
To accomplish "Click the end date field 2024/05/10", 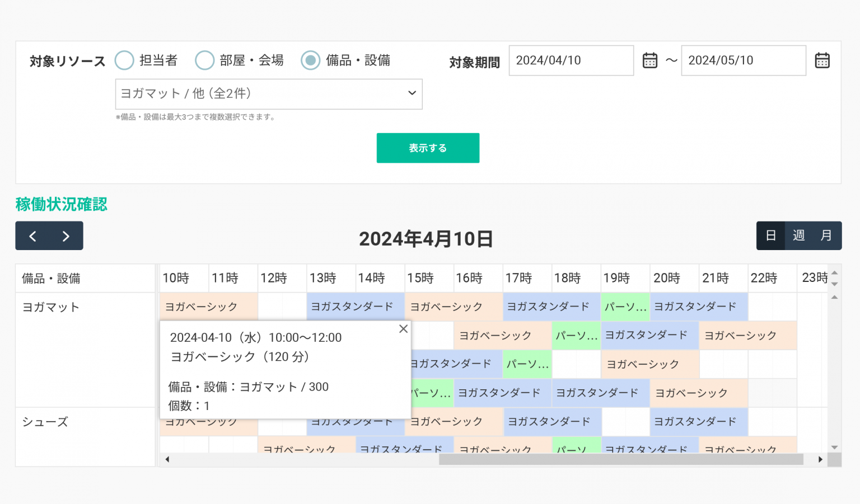I will (x=743, y=60).
